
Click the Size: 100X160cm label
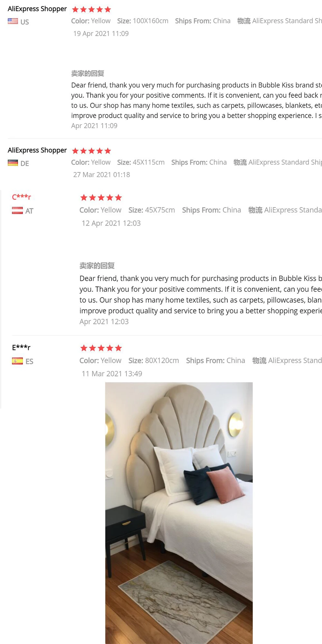[x=143, y=21]
